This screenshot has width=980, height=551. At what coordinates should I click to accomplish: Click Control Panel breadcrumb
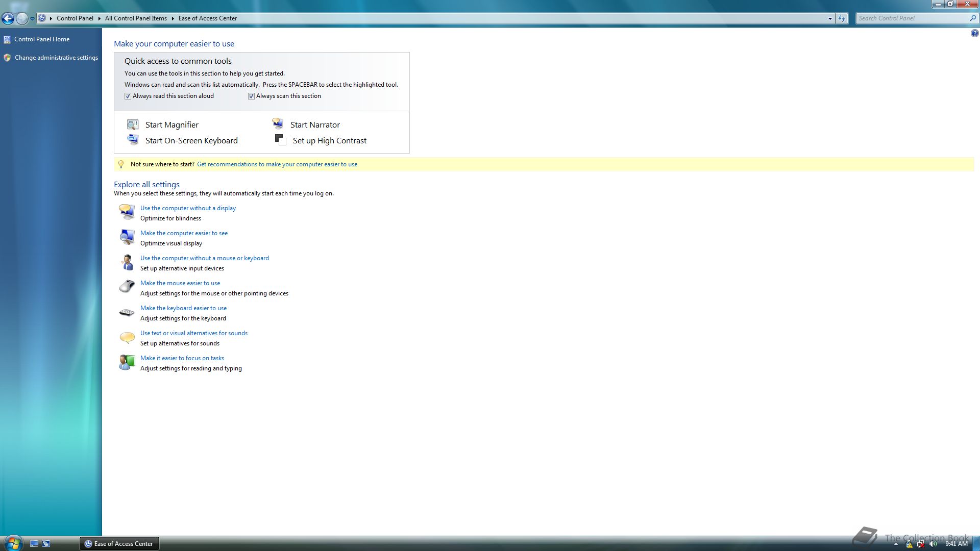click(75, 18)
